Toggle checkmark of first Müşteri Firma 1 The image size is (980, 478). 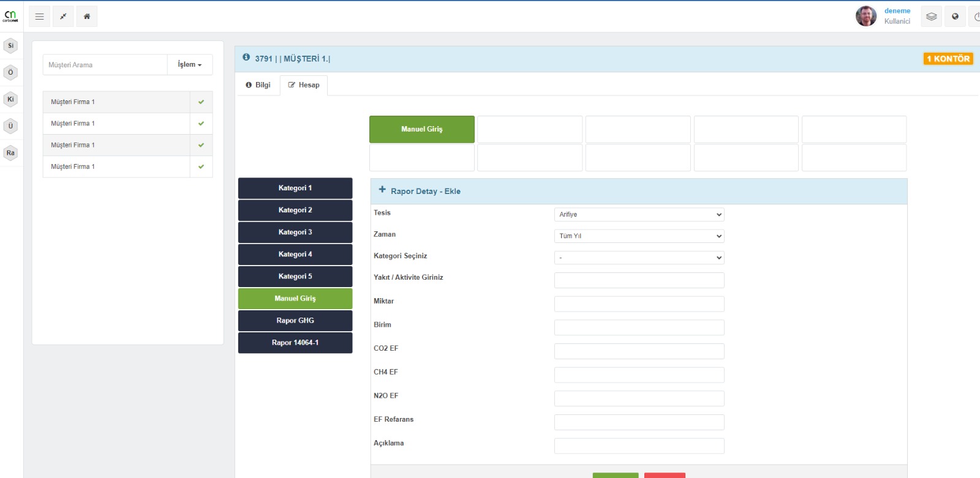point(201,102)
